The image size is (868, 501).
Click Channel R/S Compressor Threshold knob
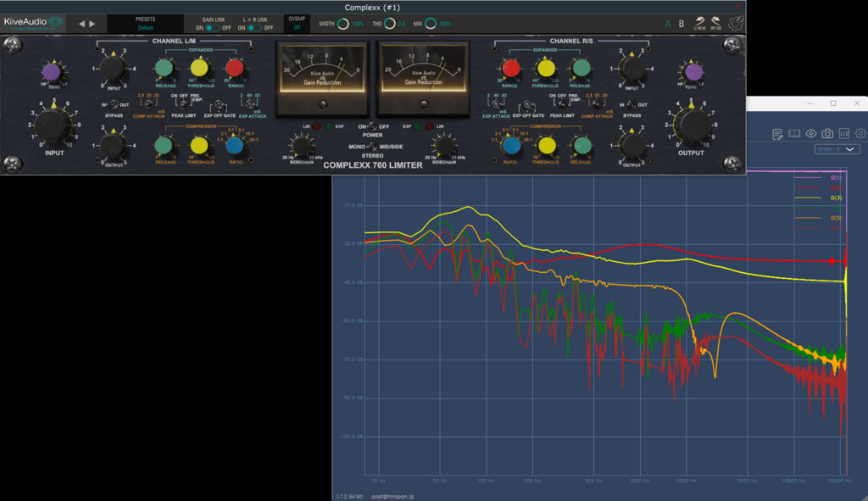click(546, 146)
